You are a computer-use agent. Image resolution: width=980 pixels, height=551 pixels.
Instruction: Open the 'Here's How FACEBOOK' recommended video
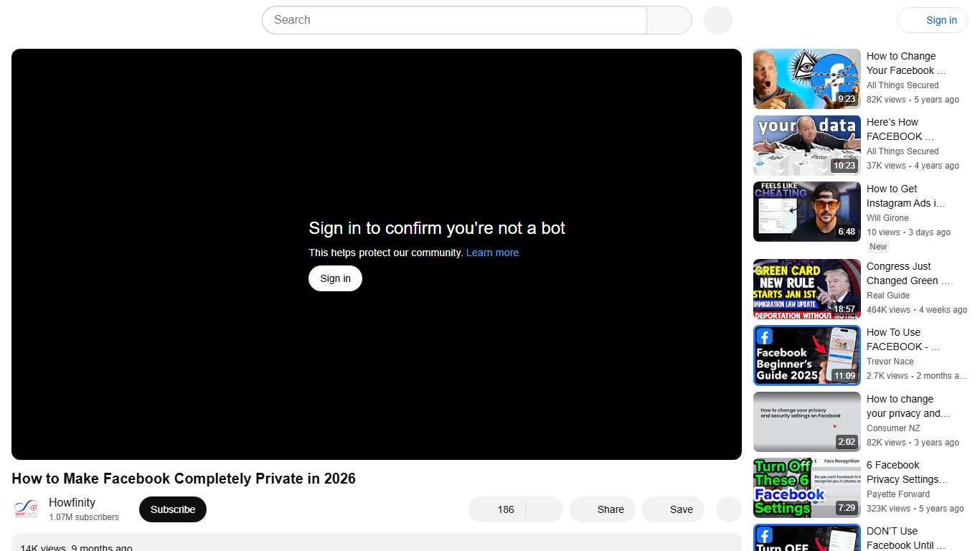pos(806,145)
